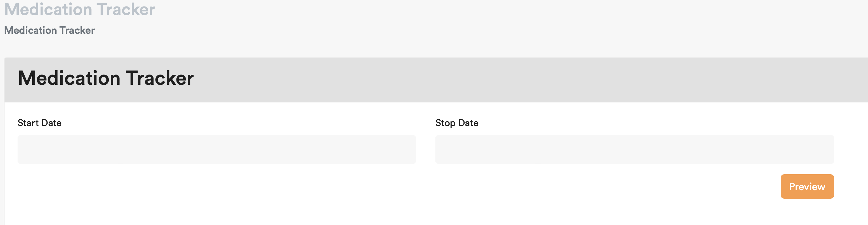Click the Stop Date label
The width and height of the screenshot is (868, 225).
457,123
